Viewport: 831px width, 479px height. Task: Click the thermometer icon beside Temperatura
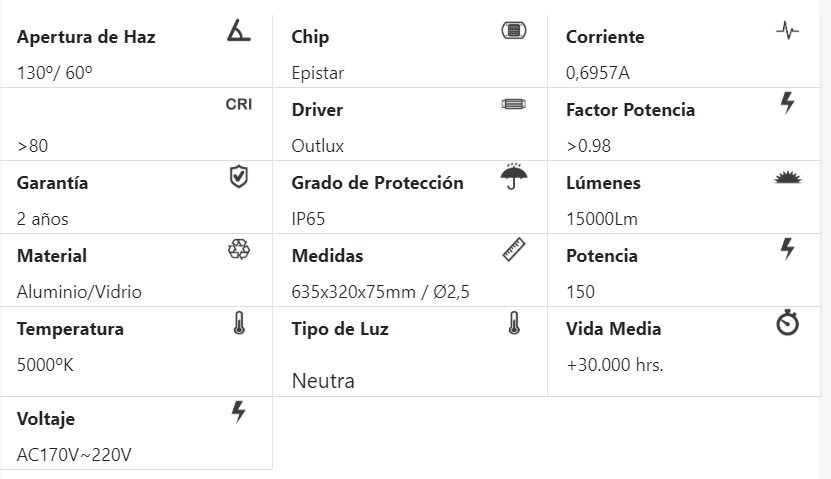point(238,323)
